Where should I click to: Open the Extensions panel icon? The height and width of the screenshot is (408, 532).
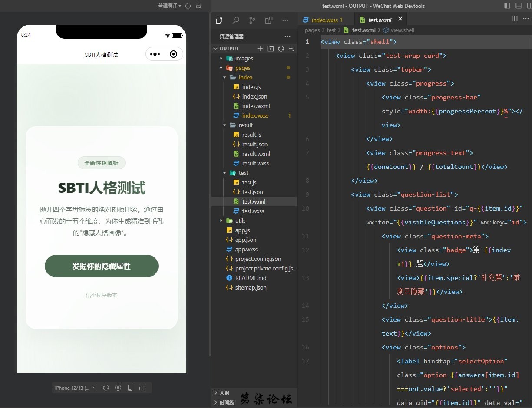[269, 20]
